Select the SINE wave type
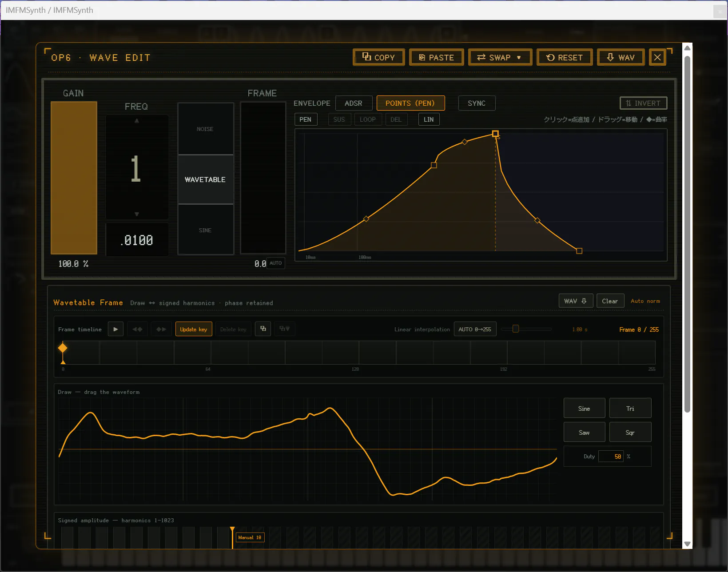728x572 pixels. [x=205, y=230]
